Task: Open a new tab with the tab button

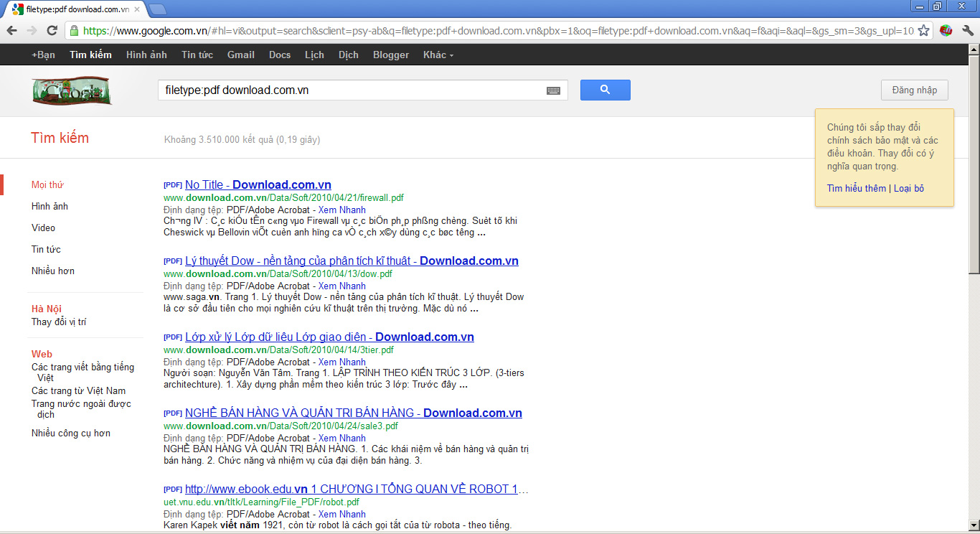Action: pos(157,9)
